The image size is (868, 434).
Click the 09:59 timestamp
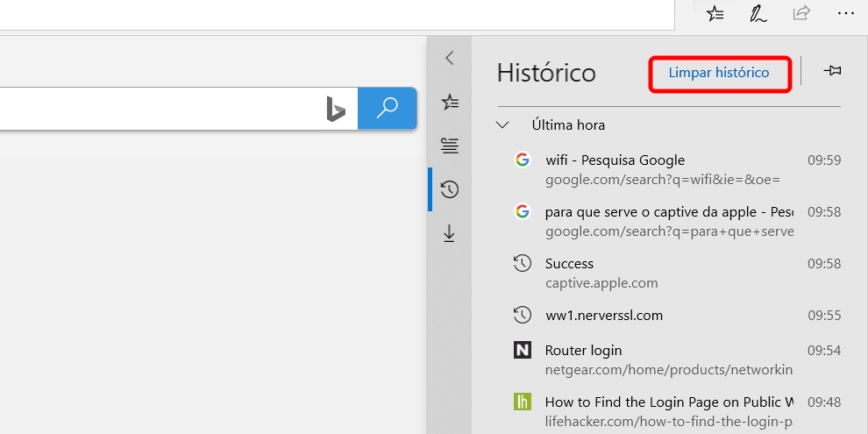coord(823,160)
